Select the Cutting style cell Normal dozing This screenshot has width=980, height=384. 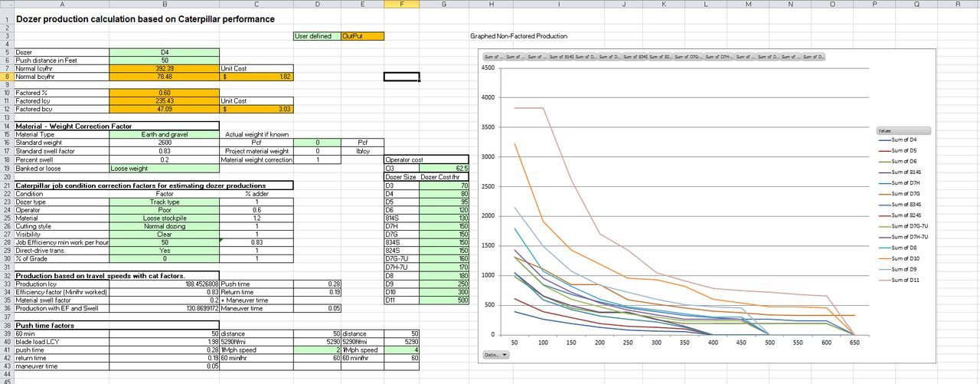point(164,226)
